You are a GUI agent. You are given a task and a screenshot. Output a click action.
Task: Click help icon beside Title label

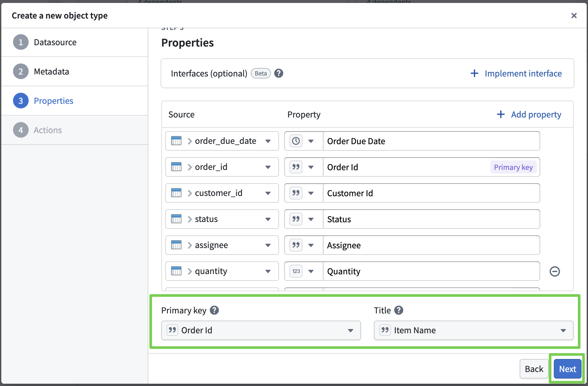click(x=398, y=310)
